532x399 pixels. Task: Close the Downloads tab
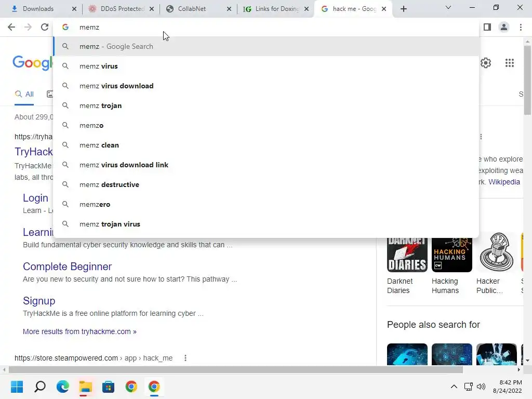pyautogui.click(x=74, y=9)
